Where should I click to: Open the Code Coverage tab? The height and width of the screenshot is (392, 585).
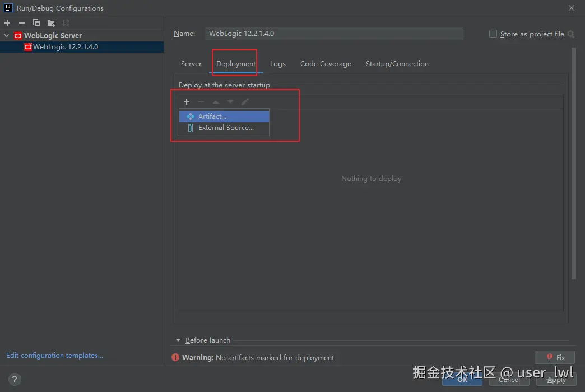(x=326, y=64)
